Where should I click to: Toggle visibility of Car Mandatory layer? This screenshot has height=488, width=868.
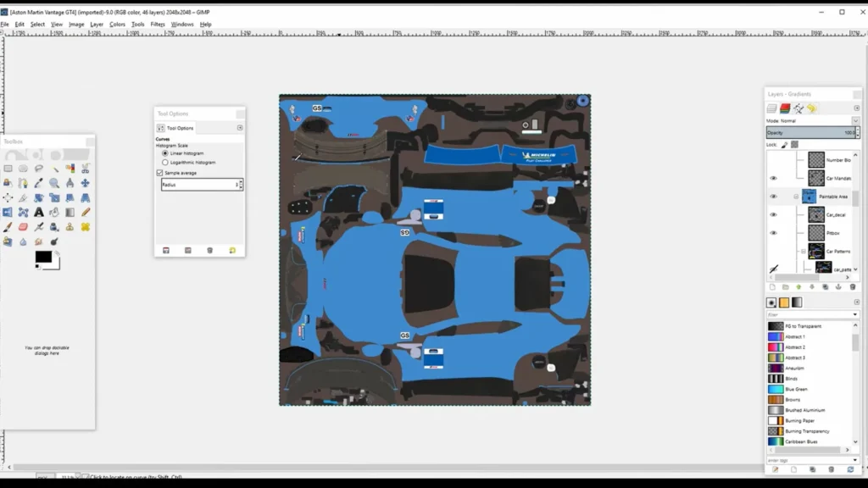(x=773, y=178)
